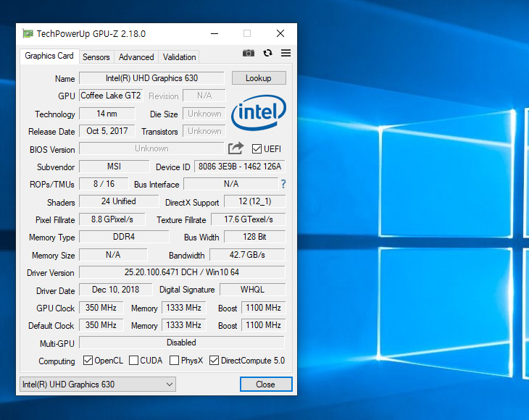Viewport: 529px width, 420px height.
Task: Click the 14 nm technology value
Action: (107, 114)
